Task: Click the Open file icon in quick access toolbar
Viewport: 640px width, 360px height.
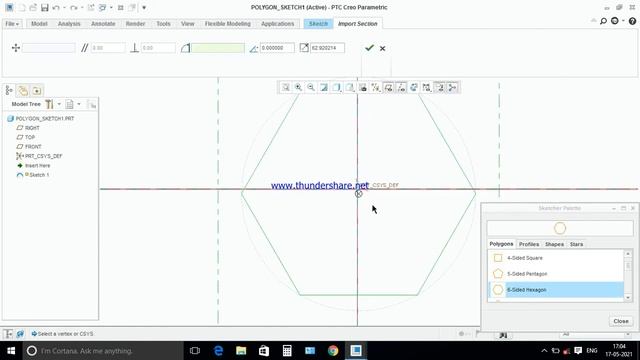Action: (33, 7)
